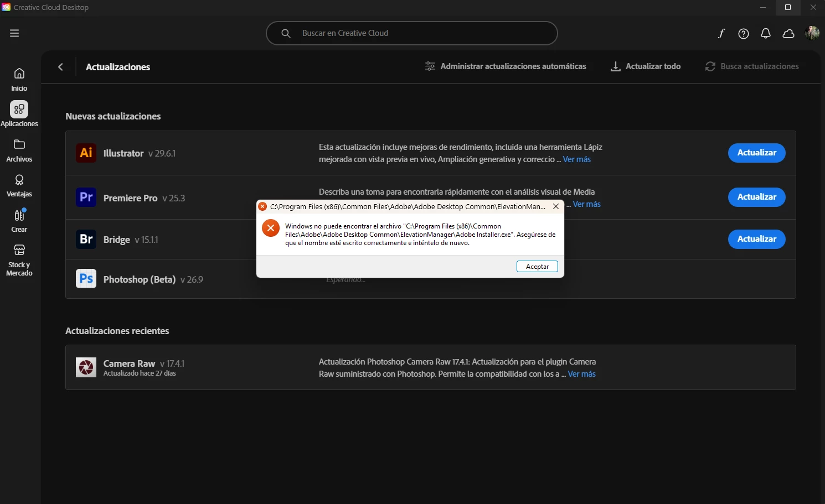This screenshot has width=825, height=504.
Task: Open the user profile avatar
Action: pyautogui.click(x=812, y=33)
